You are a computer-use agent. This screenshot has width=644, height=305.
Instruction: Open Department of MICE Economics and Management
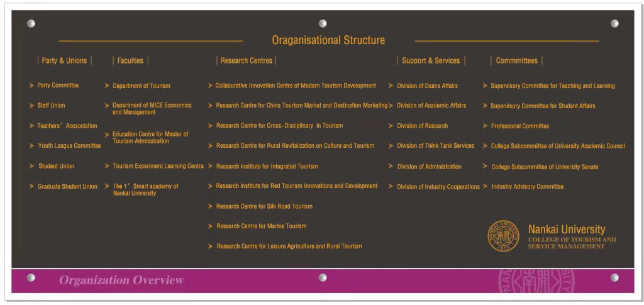coord(152,109)
